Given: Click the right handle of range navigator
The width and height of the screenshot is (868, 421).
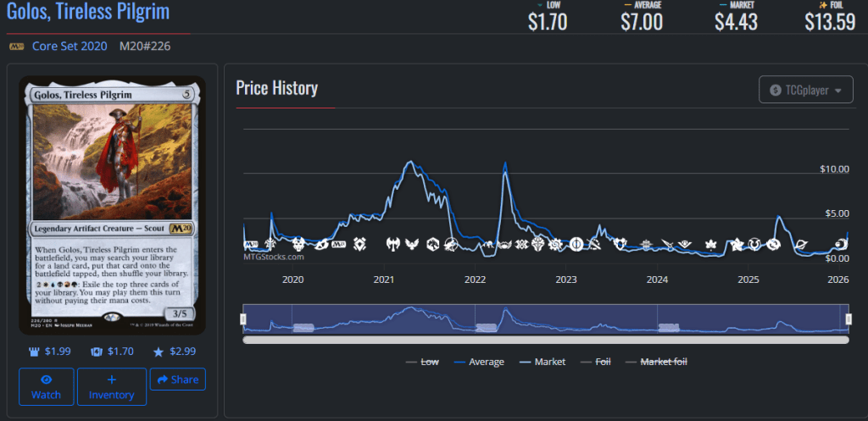Looking at the screenshot, I should pyautogui.click(x=848, y=319).
